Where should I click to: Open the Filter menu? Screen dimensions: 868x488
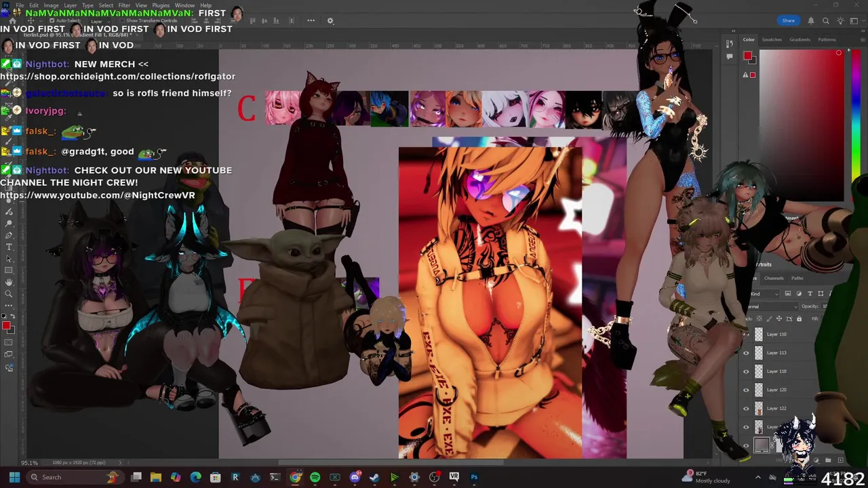tap(124, 5)
